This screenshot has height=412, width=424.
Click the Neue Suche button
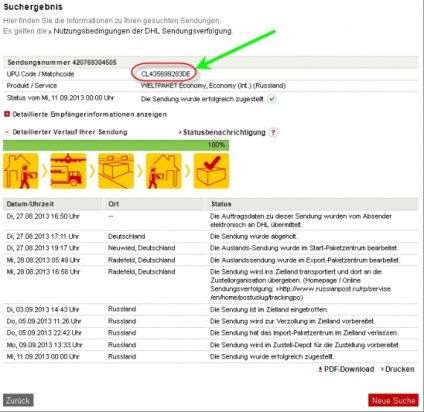pyautogui.click(x=393, y=400)
